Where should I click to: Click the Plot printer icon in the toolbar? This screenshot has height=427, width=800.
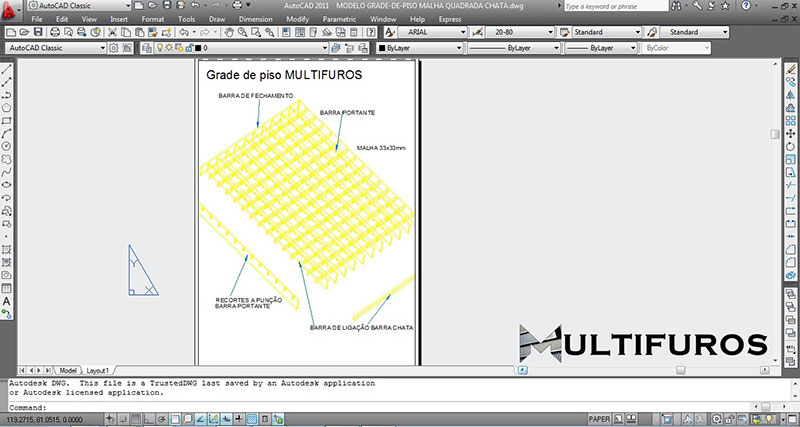tap(54, 33)
